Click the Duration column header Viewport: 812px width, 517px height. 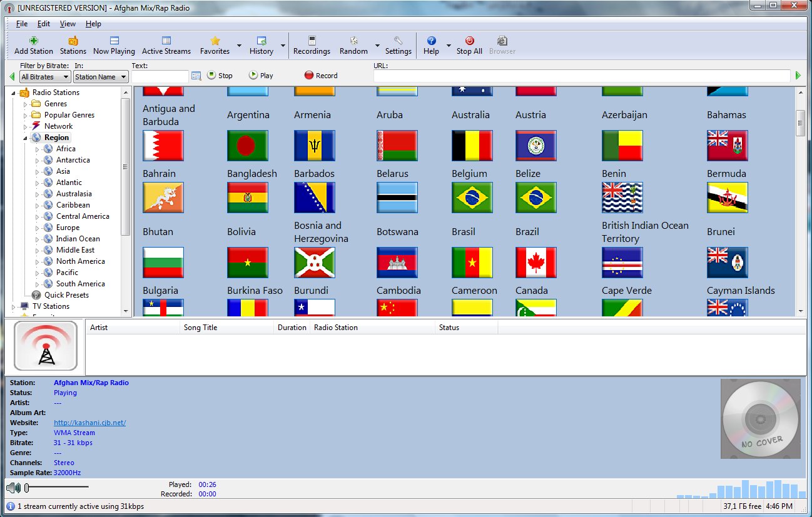(x=292, y=327)
